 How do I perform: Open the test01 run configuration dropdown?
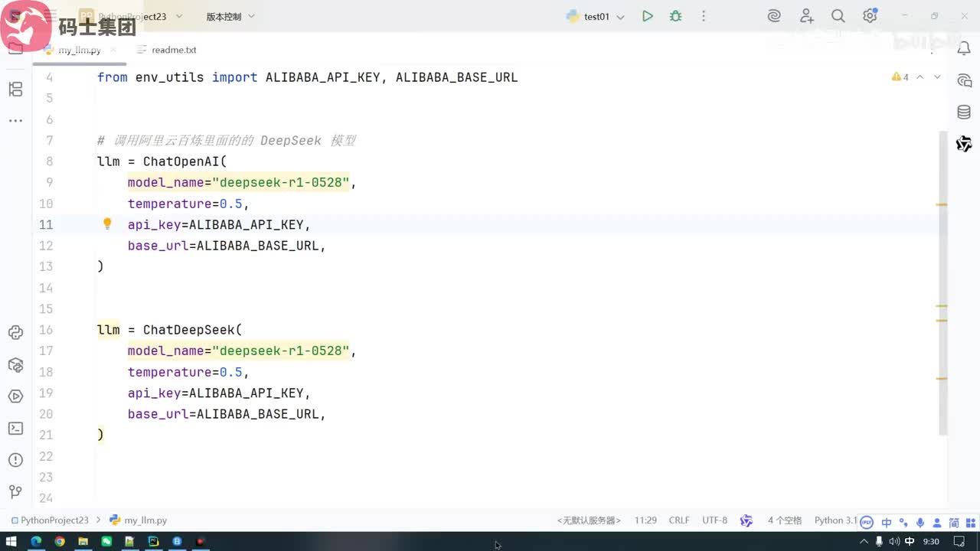point(595,16)
